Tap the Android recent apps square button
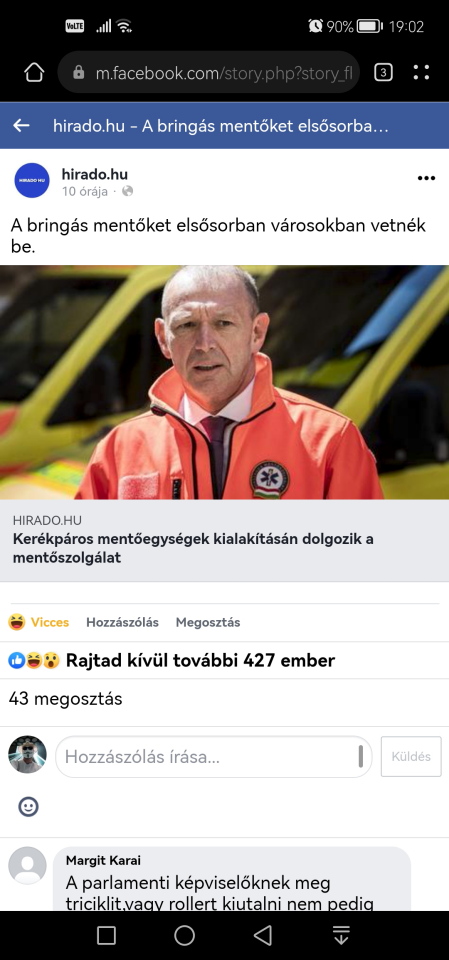The image size is (449, 960). click(x=107, y=935)
